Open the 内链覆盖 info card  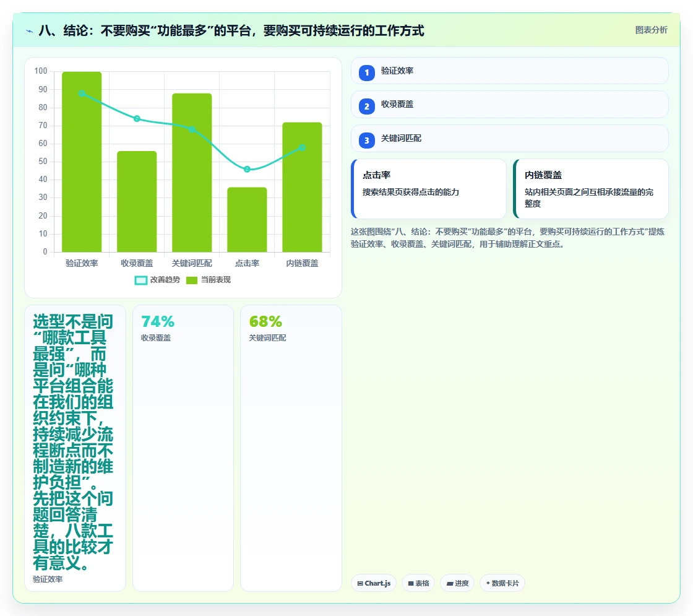[591, 189]
